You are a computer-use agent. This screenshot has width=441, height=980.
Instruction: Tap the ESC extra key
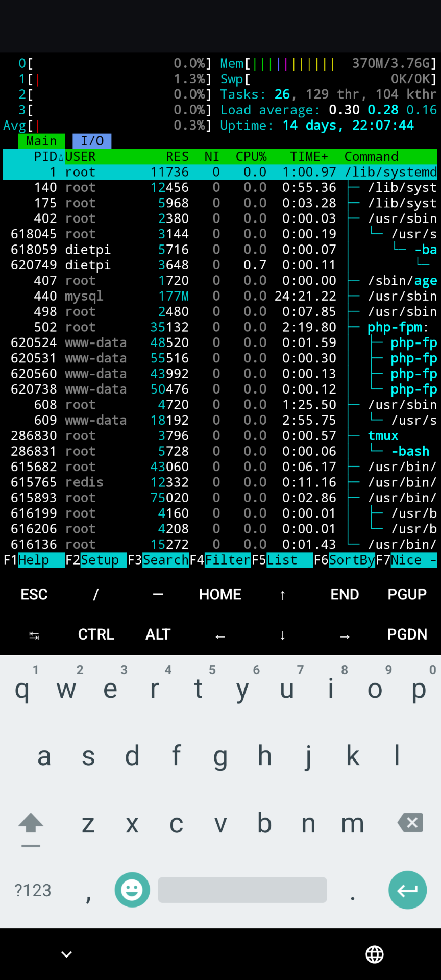pos(34,594)
